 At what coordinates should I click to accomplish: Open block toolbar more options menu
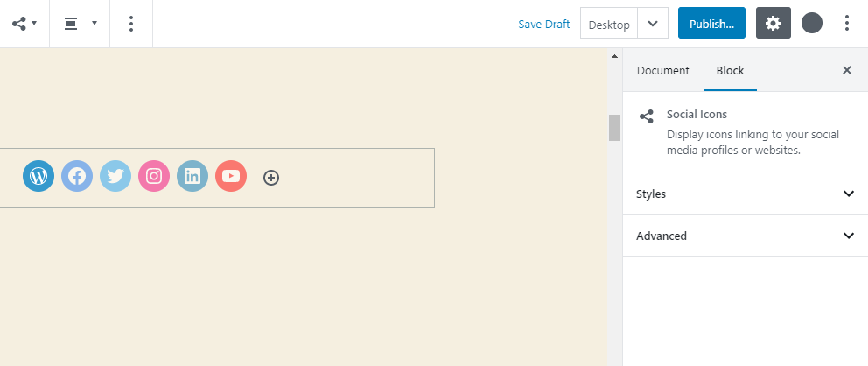pyautogui.click(x=131, y=24)
